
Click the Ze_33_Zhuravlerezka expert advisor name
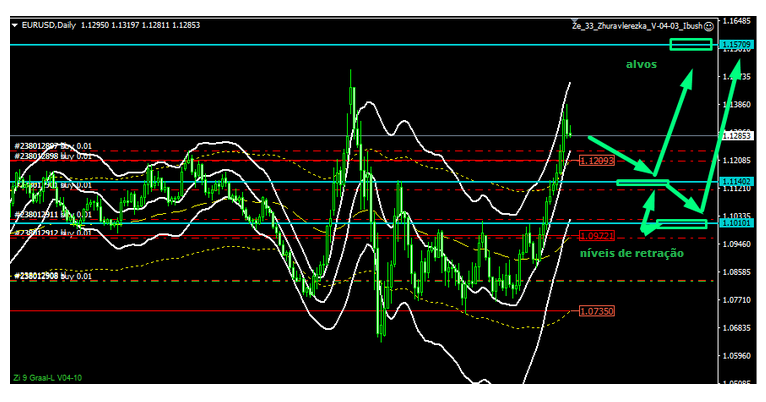pos(634,25)
